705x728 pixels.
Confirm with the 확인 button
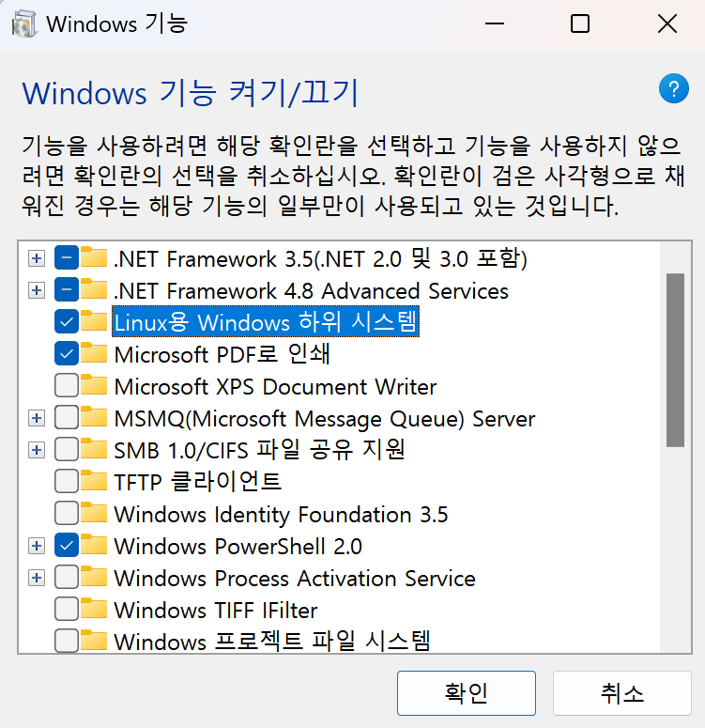coord(467,692)
